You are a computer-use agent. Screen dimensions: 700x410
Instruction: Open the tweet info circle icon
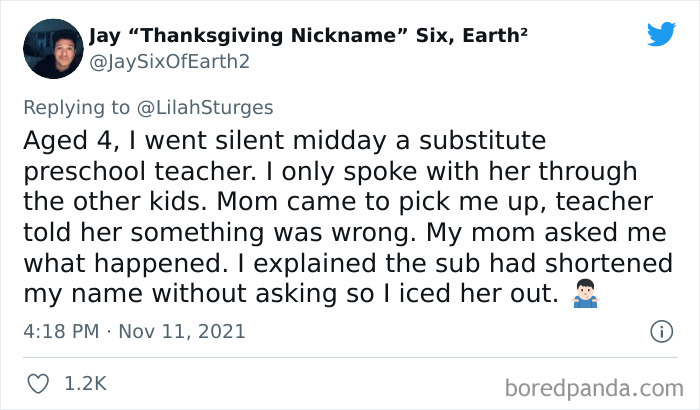pyautogui.click(x=660, y=330)
